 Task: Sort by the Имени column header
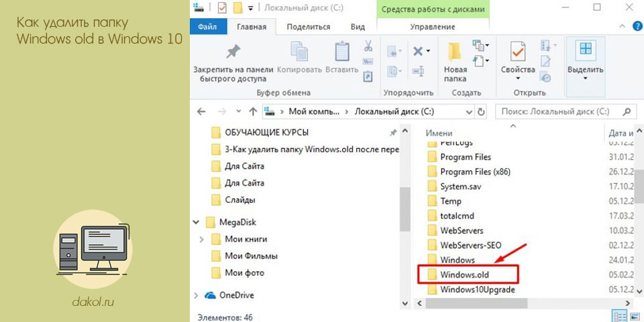(439, 133)
